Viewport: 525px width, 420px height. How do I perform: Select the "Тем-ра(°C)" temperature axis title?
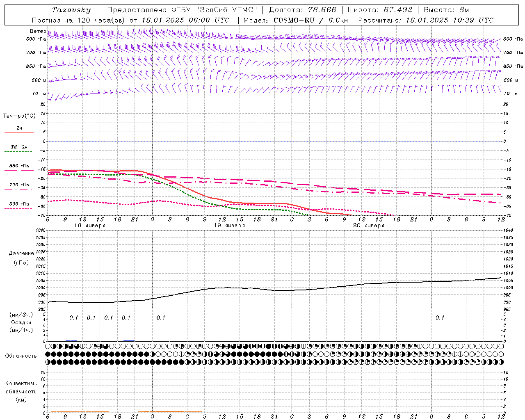point(19,116)
